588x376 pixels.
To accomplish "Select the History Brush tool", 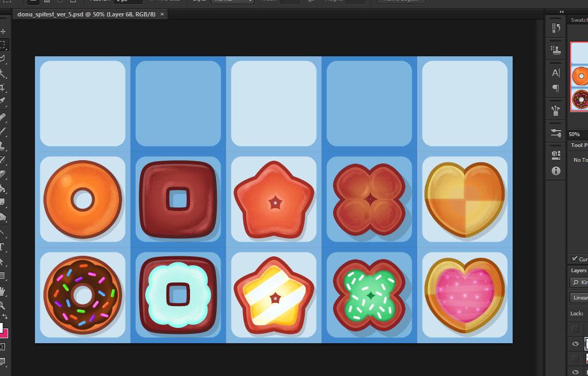I will coord(3,160).
